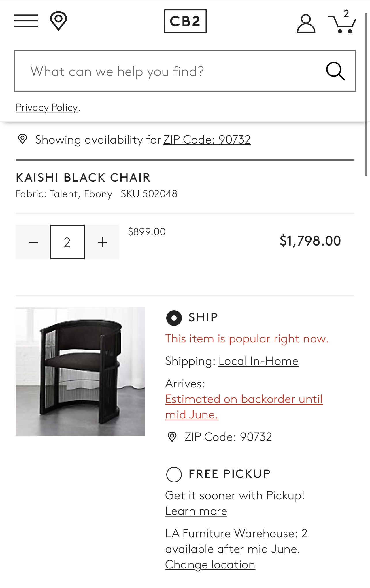Open the account profile icon
This screenshot has width=370, height=588.
click(306, 24)
